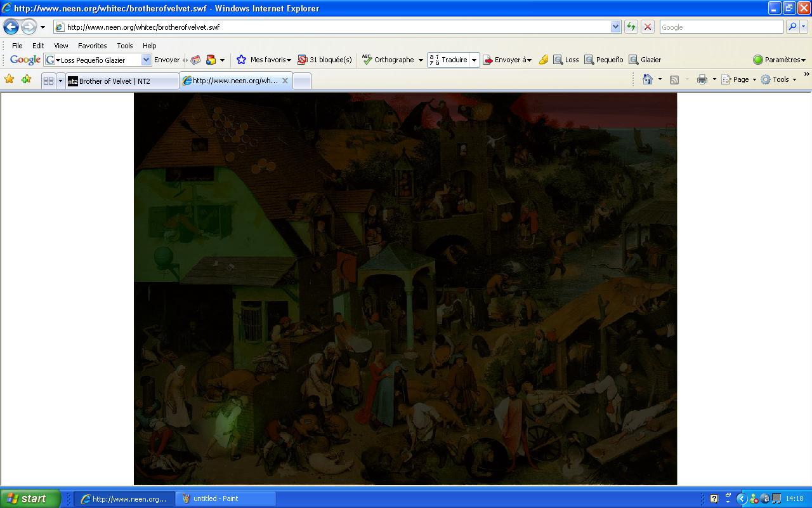The image size is (812, 508).
Task: Select the neen.org tab
Action: pyautogui.click(x=235, y=81)
